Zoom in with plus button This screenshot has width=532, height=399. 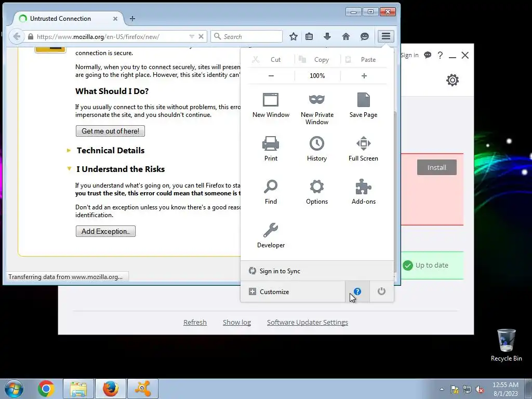coord(364,76)
